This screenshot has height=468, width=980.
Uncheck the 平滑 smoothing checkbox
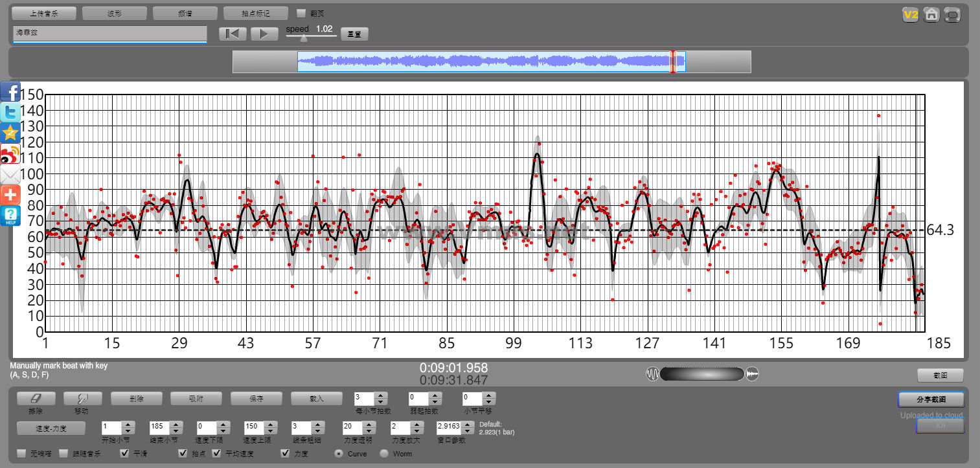(x=125, y=454)
